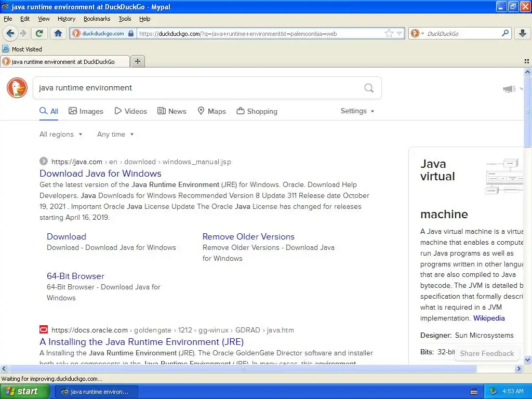Click the Mypal window title bar icon
Viewport: 532px width, 399px height.
coord(5,6)
